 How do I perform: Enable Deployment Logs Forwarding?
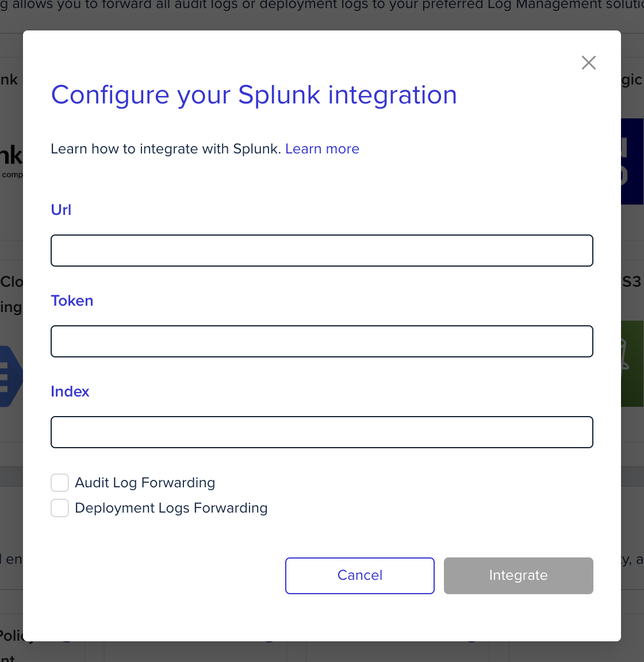click(x=59, y=508)
